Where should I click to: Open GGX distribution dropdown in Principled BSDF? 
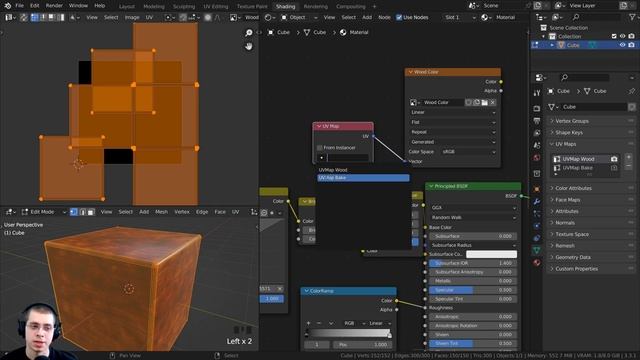tap(473, 208)
